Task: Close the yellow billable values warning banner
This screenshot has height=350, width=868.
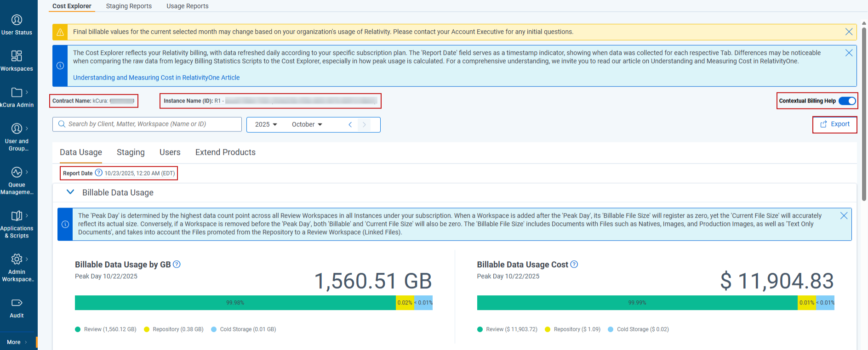Action: 849,32
